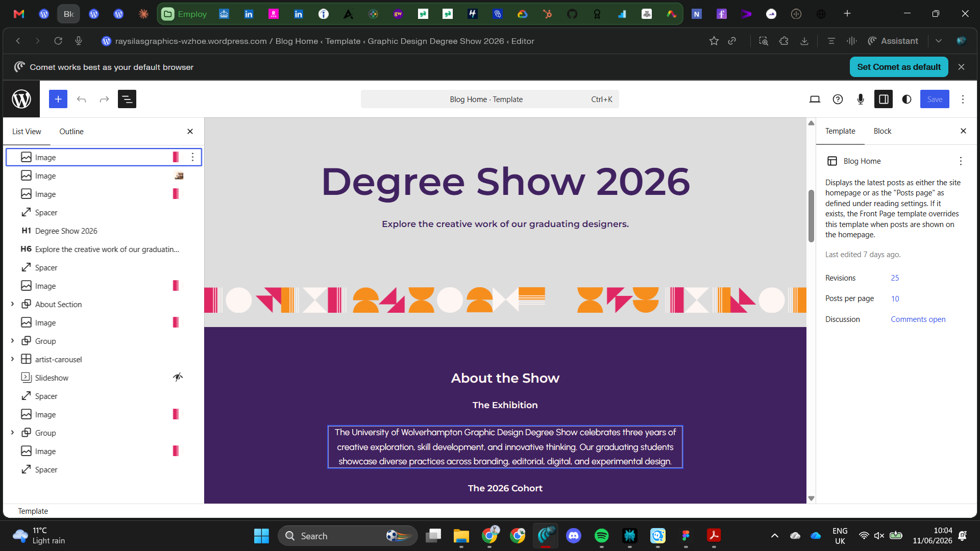The image size is (980, 551).
Task: Open options menu for selected Image block
Action: [192, 157]
